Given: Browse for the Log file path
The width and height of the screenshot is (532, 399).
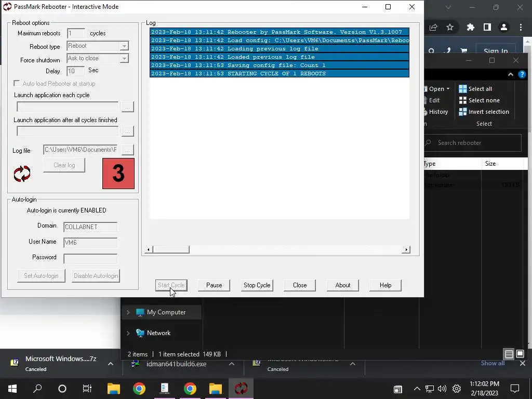Looking at the screenshot, I should 128,150.
